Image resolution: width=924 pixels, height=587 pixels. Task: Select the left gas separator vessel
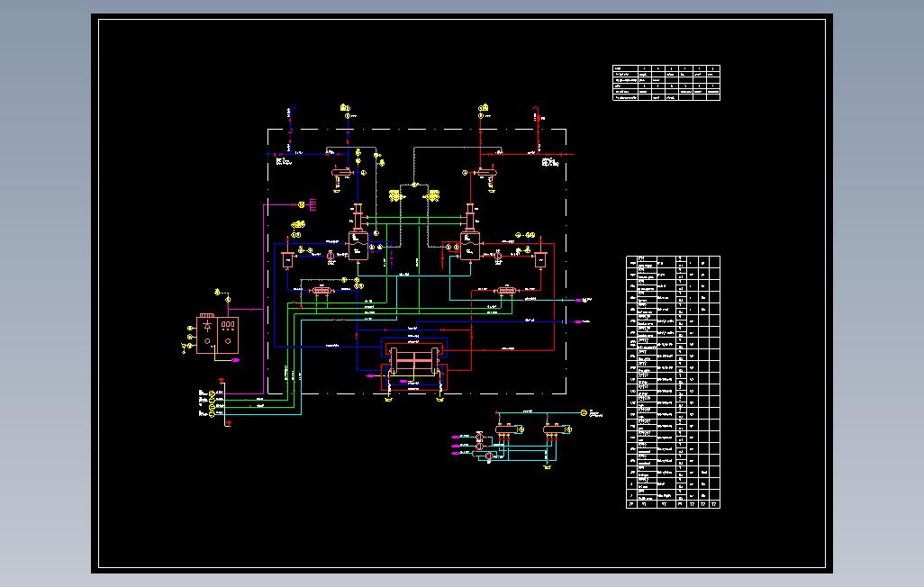pyautogui.click(x=358, y=246)
